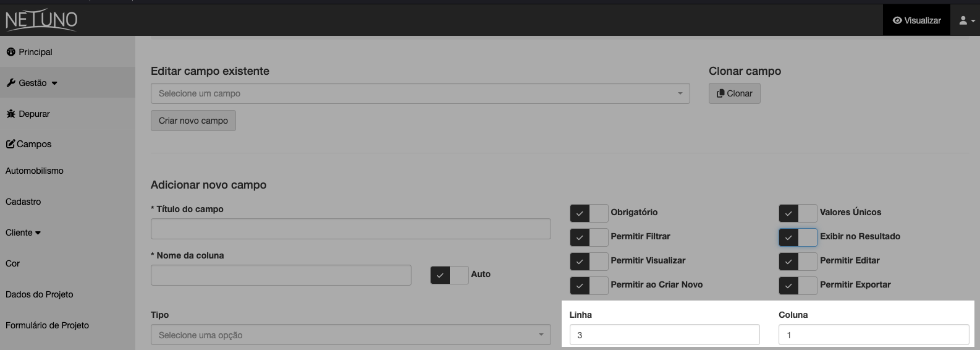The image size is (980, 350).
Task: Click the user profile icon
Action: coord(963,20)
